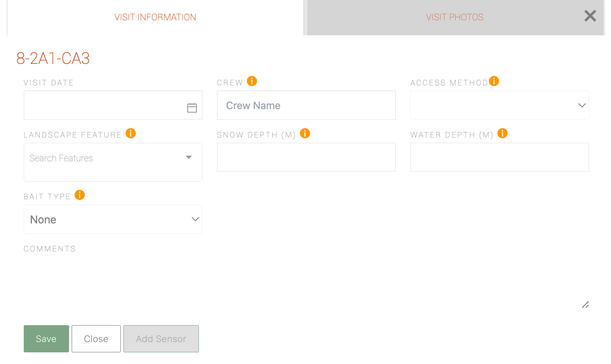Click the Visit Date input field

click(x=113, y=105)
